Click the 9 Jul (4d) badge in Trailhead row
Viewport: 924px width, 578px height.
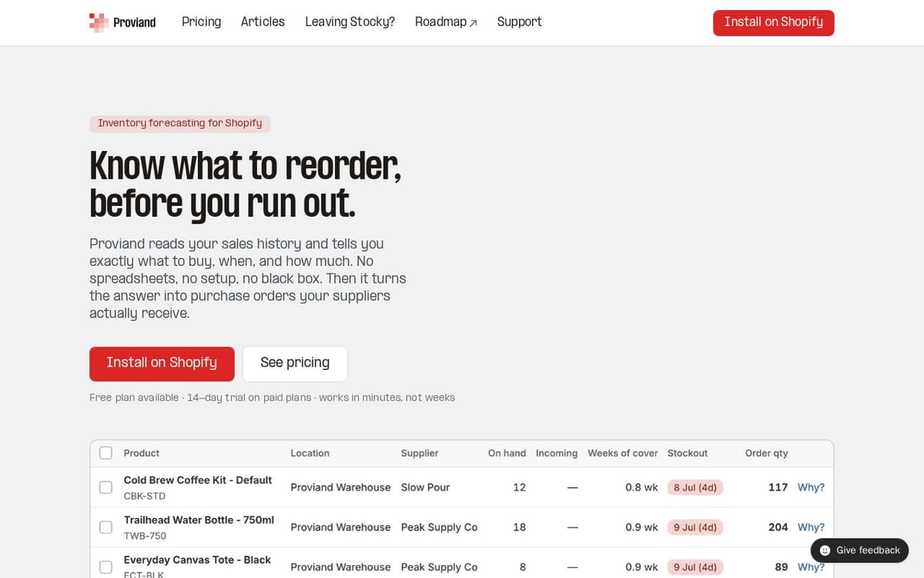pos(695,527)
